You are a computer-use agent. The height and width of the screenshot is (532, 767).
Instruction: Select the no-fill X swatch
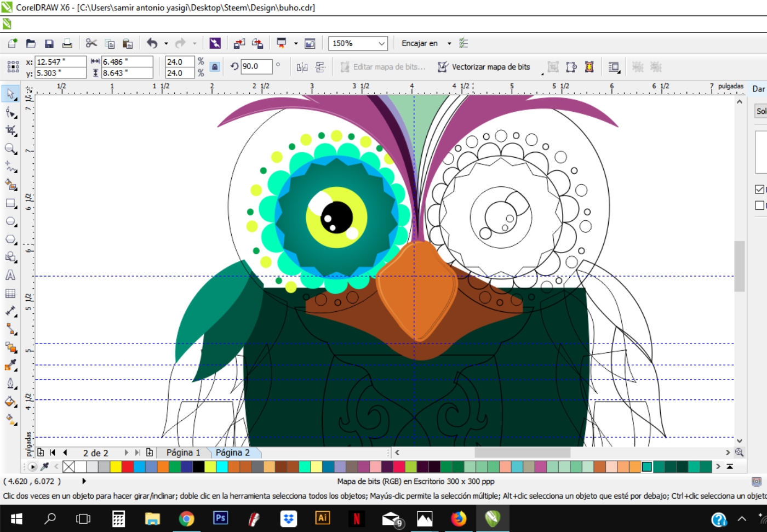click(68, 466)
